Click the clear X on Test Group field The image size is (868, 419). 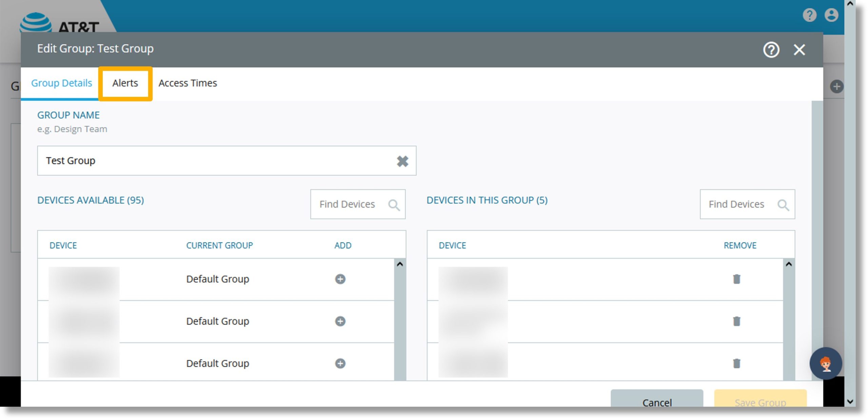pos(402,161)
